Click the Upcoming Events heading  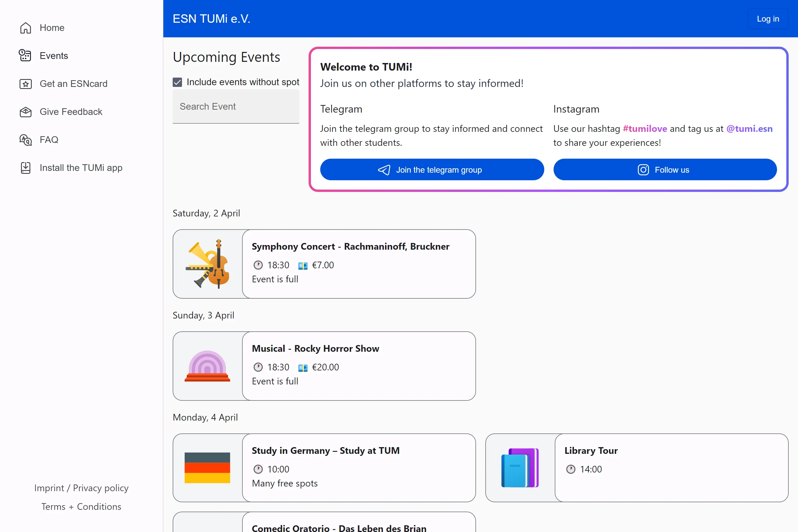tap(226, 57)
